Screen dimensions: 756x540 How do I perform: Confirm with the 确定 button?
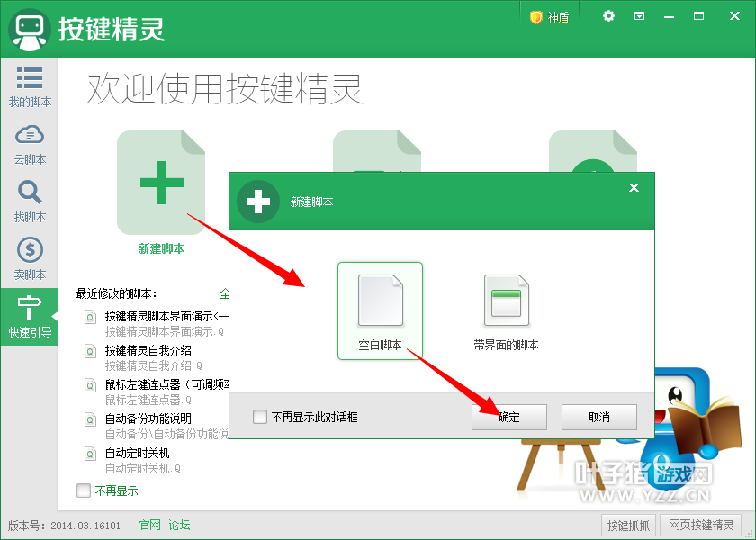pos(509,417)
